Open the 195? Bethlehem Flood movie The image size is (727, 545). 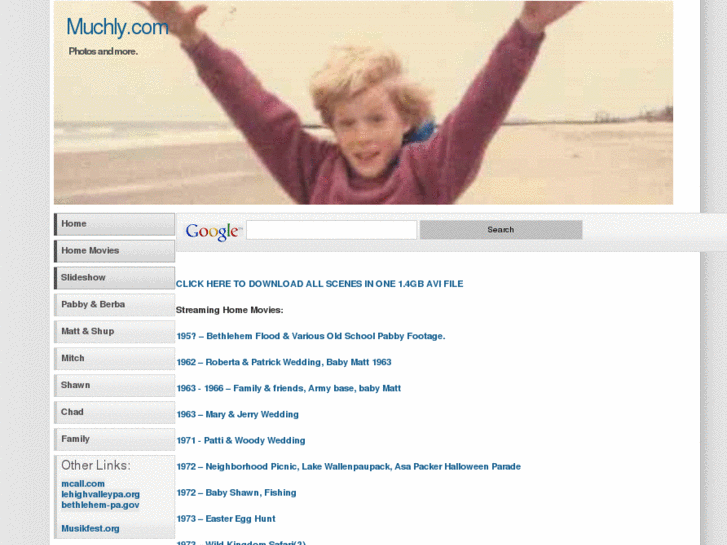(x=311, y=336)
